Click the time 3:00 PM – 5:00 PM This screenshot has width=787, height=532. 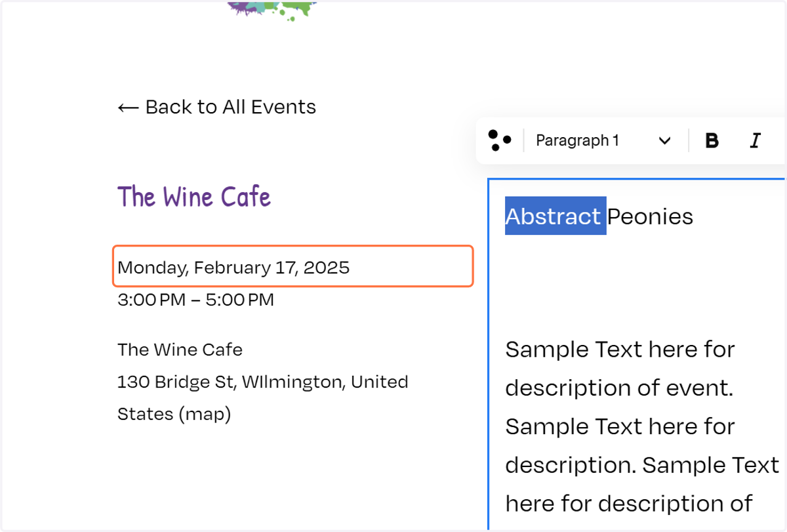(x=195, y=300)
